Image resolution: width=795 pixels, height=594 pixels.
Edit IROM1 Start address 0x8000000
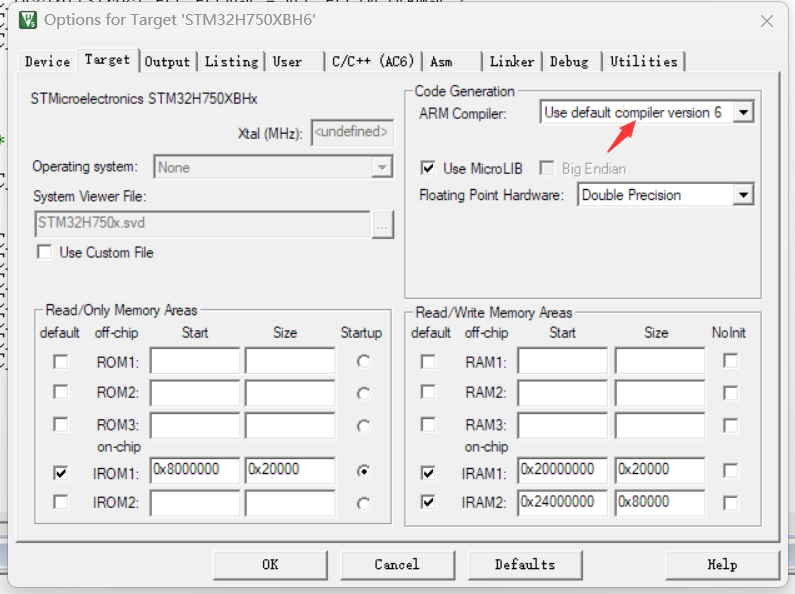(x=195, y=470)
